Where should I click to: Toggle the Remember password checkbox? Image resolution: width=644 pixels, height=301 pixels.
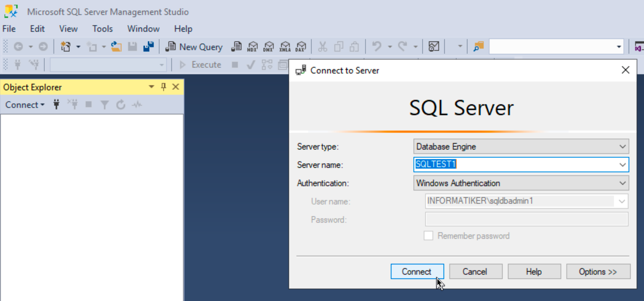point(428,236)
